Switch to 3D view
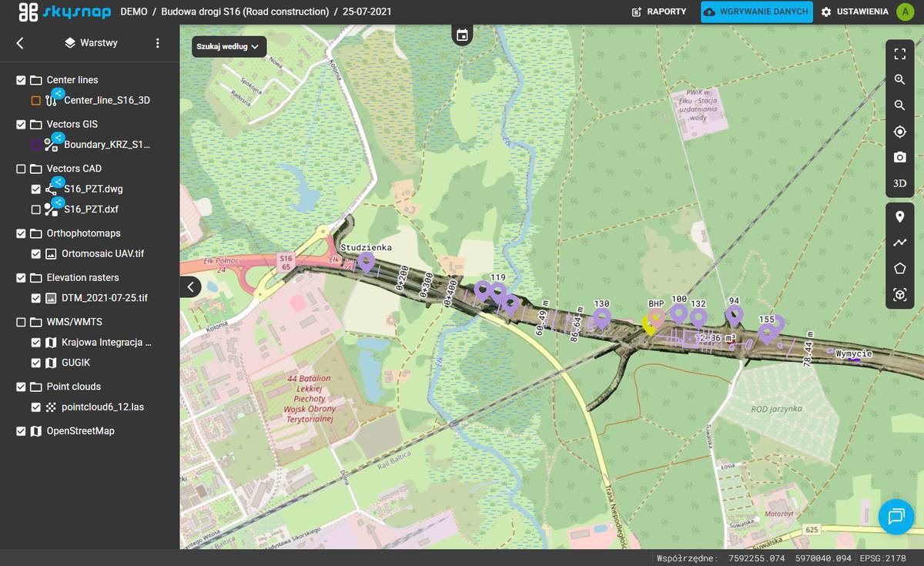Image resolution: width=924 pixels, height=566 pixels. (899, 184)
